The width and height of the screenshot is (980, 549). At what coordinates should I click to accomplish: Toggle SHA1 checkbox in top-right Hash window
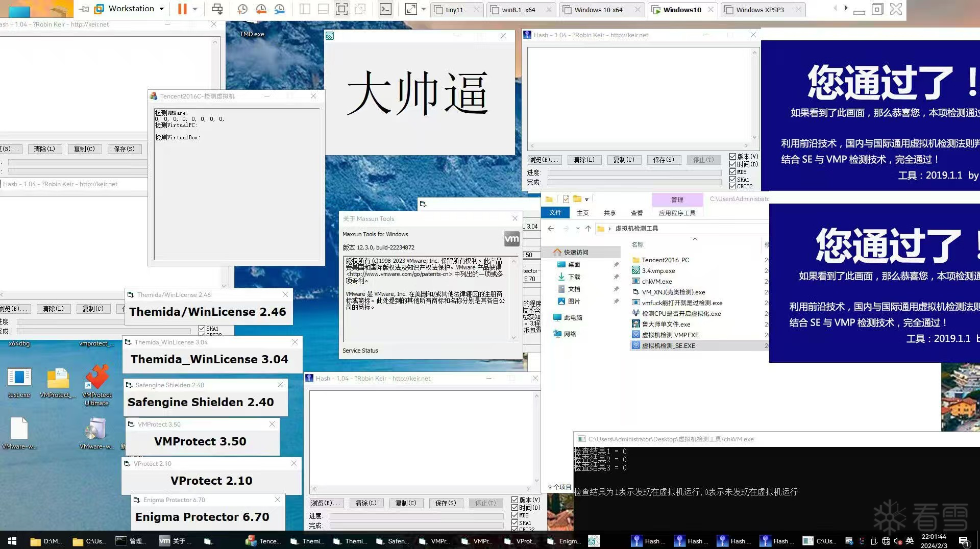point(733,180)
